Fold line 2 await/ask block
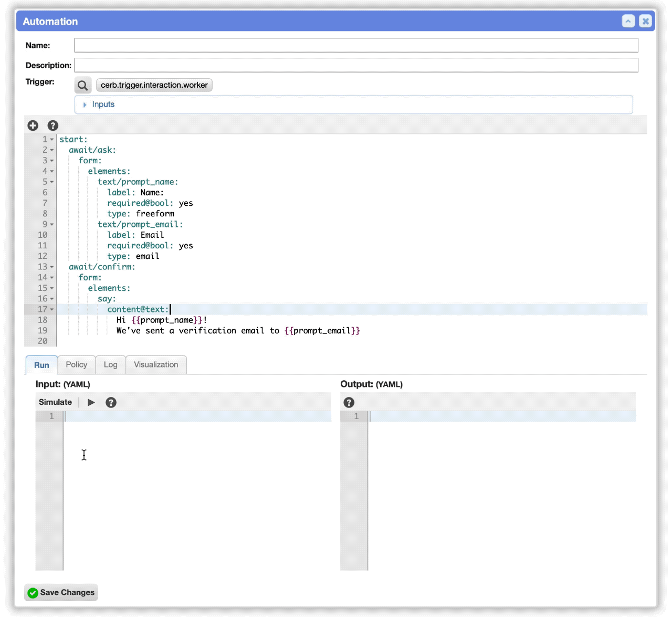This screenshot has height=617, width=672. (x=52, y=150)
